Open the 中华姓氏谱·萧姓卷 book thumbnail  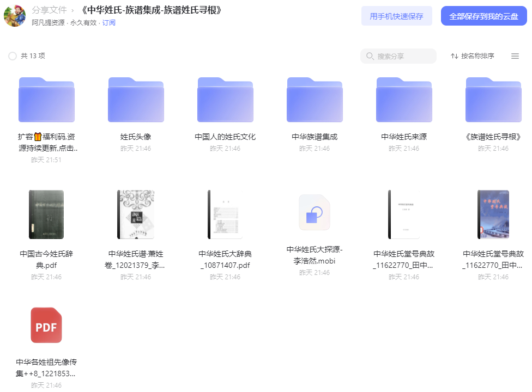(x=136, y=215)
